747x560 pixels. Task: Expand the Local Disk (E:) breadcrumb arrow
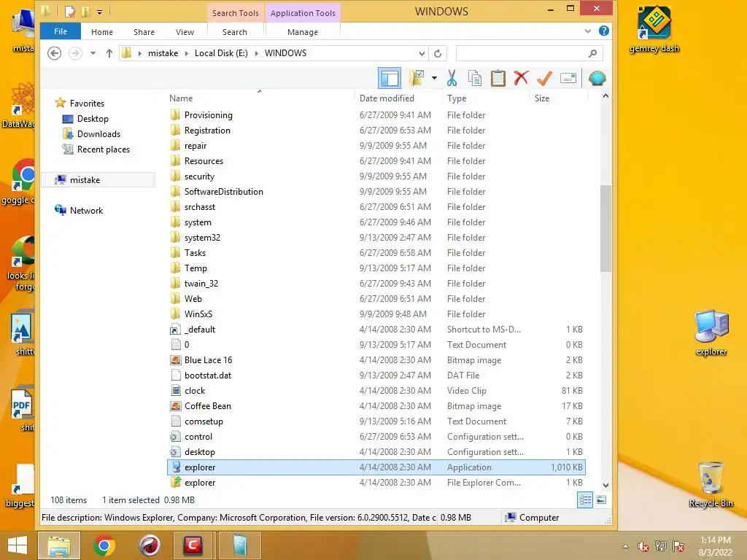tap(256, 53)
